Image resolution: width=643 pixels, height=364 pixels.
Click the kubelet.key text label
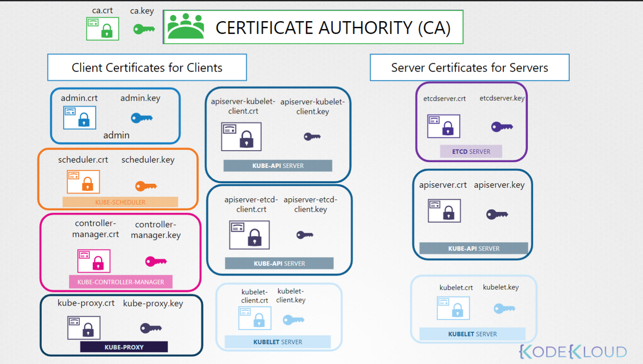point(501,288)
